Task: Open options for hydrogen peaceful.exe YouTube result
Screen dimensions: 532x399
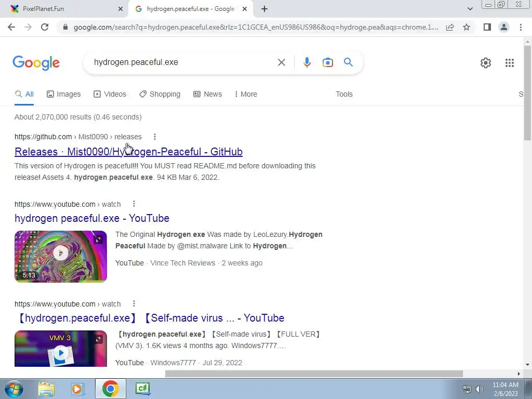Action: click(134, 204)
